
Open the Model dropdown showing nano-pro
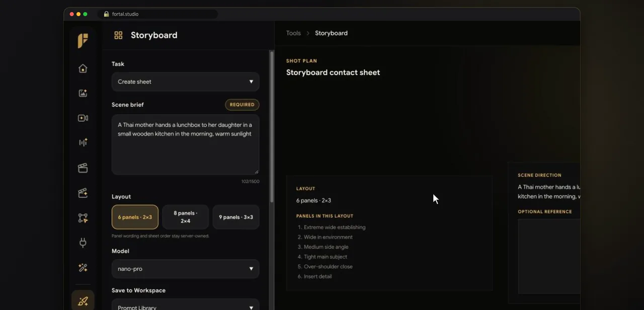(x=186, y=269)
